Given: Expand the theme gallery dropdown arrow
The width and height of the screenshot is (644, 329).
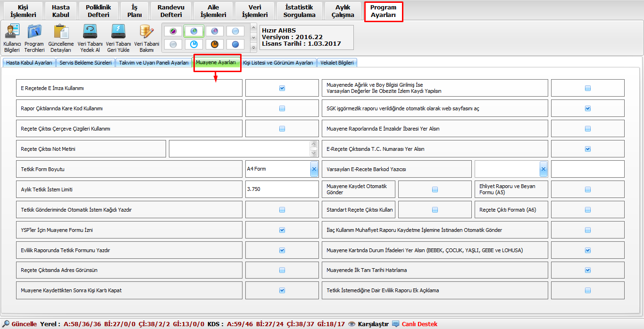Looking at the screenshot, I should click(253, 47).
